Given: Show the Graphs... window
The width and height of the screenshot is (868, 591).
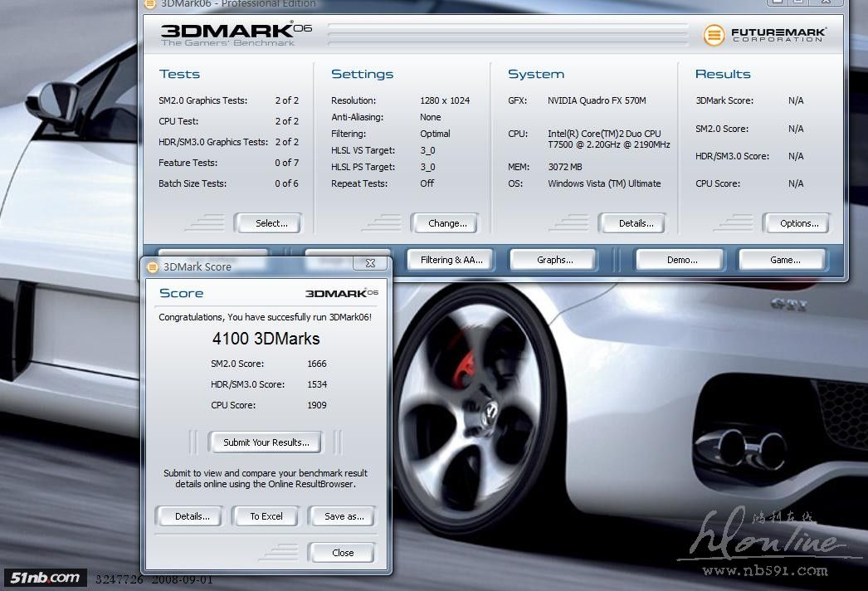Looking at the screenshot, I should click(554, 260).
